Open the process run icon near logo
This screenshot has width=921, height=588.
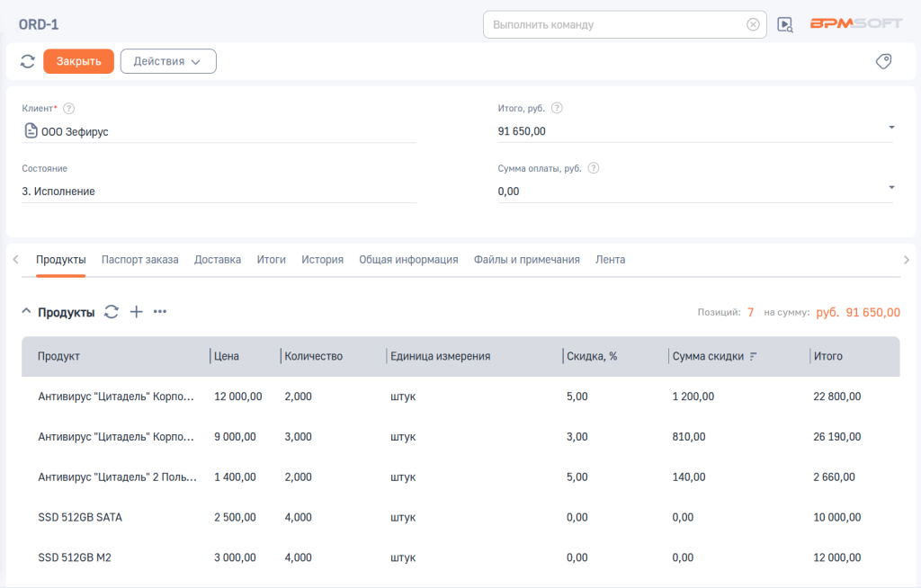pyautogui.click(x=785, y=24)
